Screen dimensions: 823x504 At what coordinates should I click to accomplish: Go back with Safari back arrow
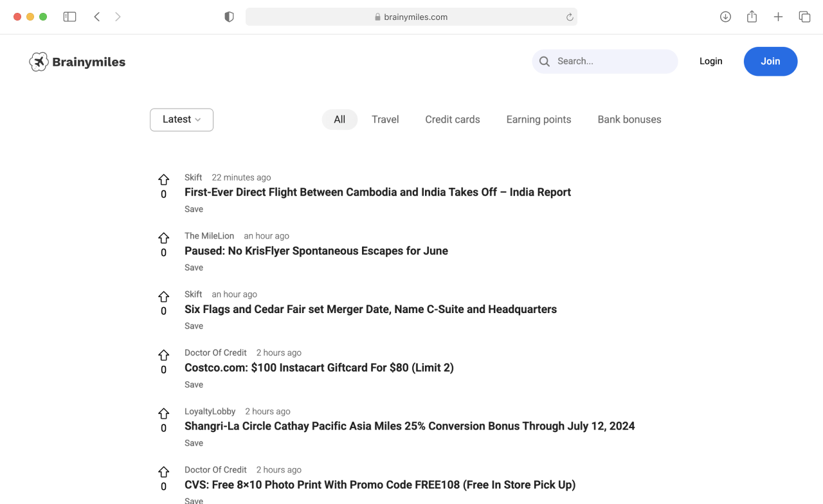pyautogui.click(x=97, y=17)
